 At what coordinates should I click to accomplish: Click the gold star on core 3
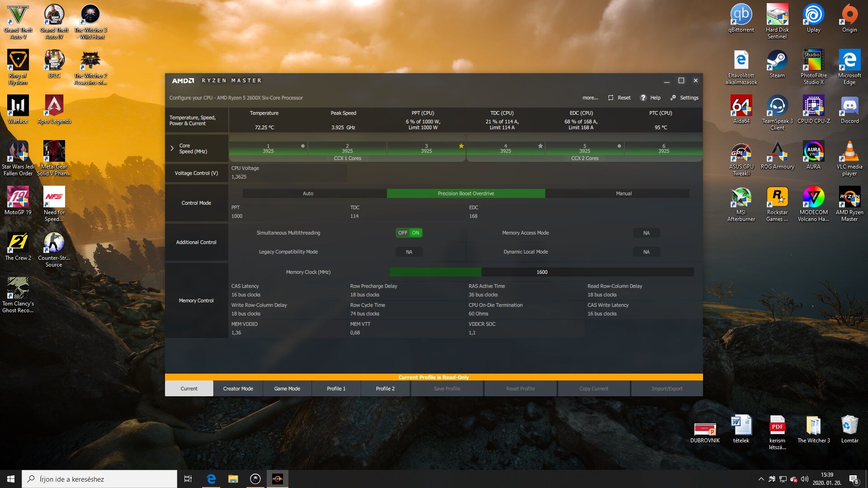461,146
